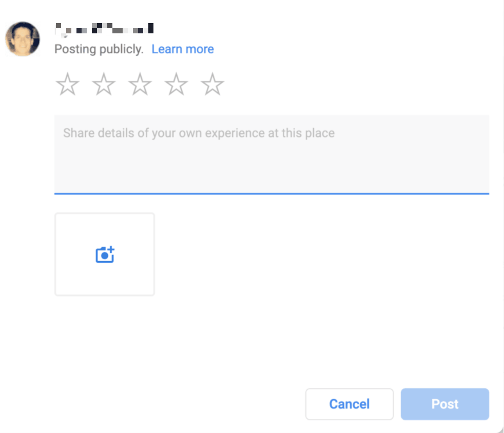The width and height of the screenshot is (504, 433).
Task: Click the empty photo upload tile
Action: pyautogui.click(x=105, y=254)
